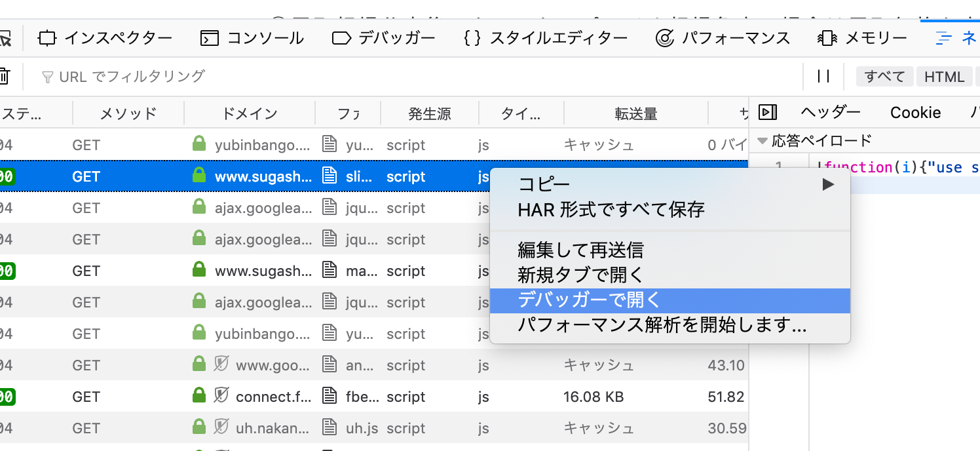Image resolution: width=980 pixels, height=451 pixels.
Task: Expand the コピー submenu arrow
Action: tap(828, 185)
